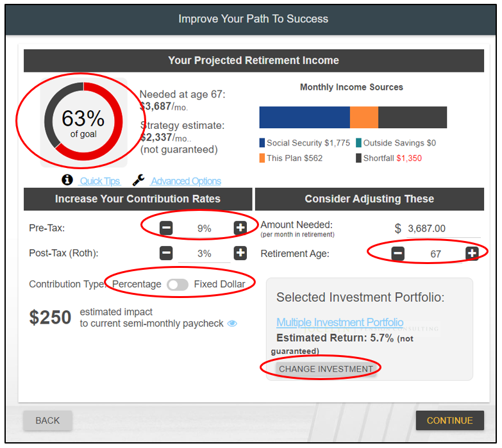This screenshot has width=502, height=448.
Task: Click the Quick Tips info icon
Action: pyautogui.click(x=66, y=181)
